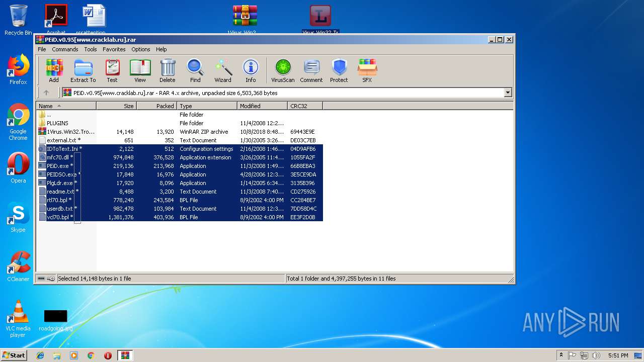This screenshot has width=644, height=362.
Task: Open the File menu
Action: pos(42,49)
